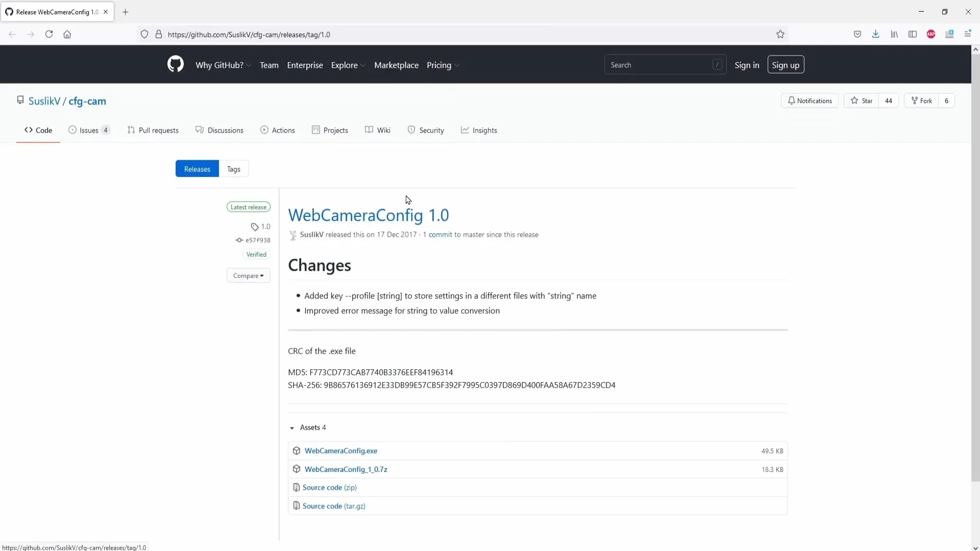Go back with the browser back arrow
This screenshot has height=551, width=980.
[12, 34]
